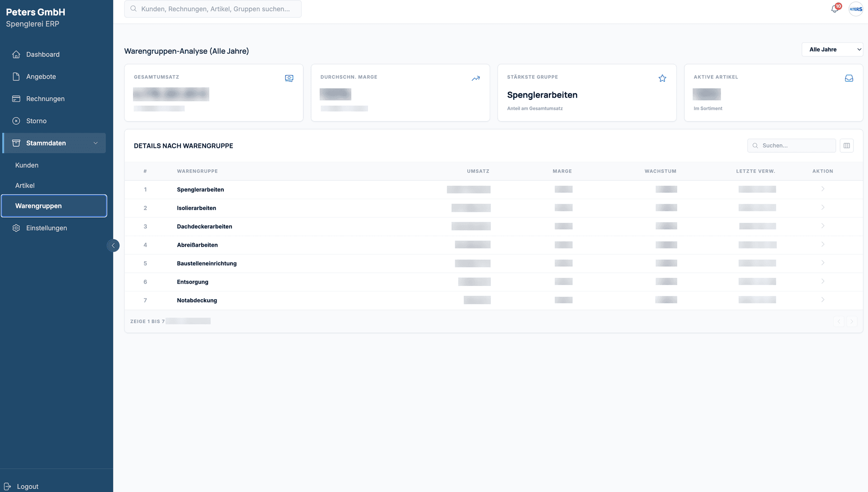
Task: Go to next table page
Action: click(852, 321)
